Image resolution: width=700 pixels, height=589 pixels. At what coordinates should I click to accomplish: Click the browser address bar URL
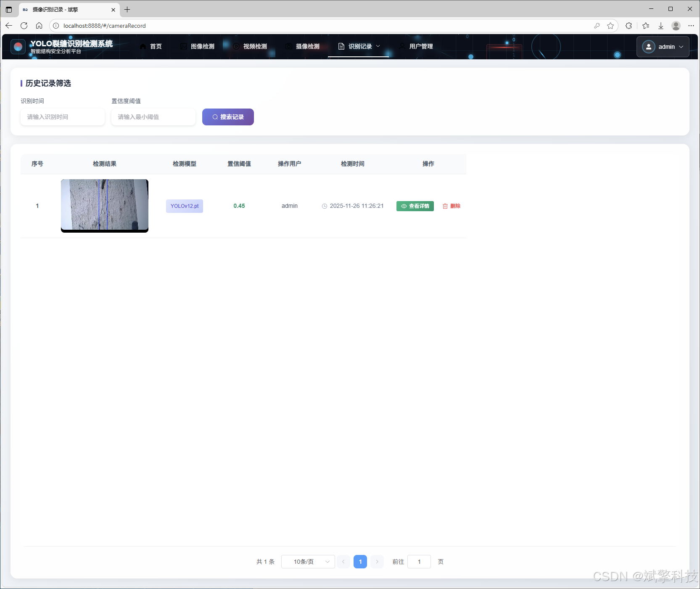(x=105, y=26)
